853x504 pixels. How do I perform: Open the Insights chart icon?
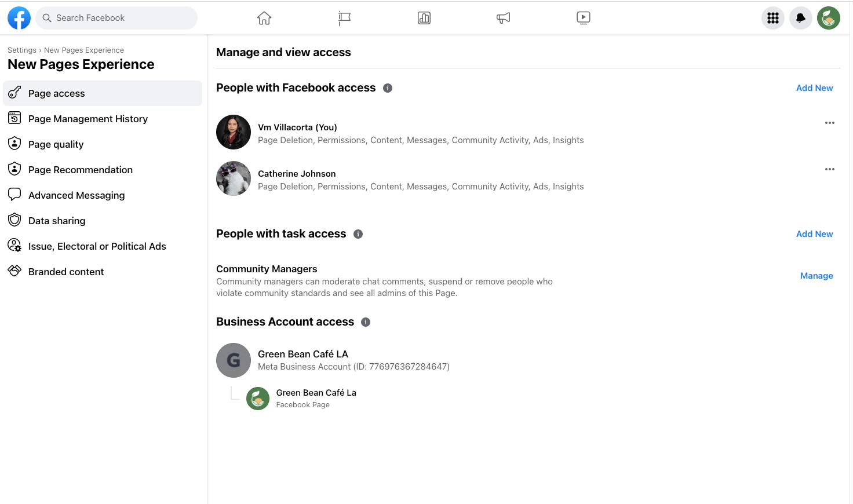tap(424, 18)
